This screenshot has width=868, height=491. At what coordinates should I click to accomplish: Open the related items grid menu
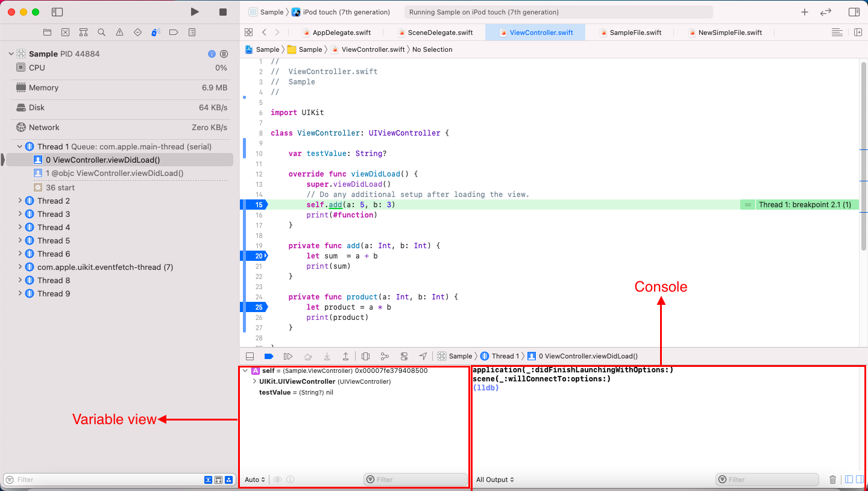(x=248, y=33)
